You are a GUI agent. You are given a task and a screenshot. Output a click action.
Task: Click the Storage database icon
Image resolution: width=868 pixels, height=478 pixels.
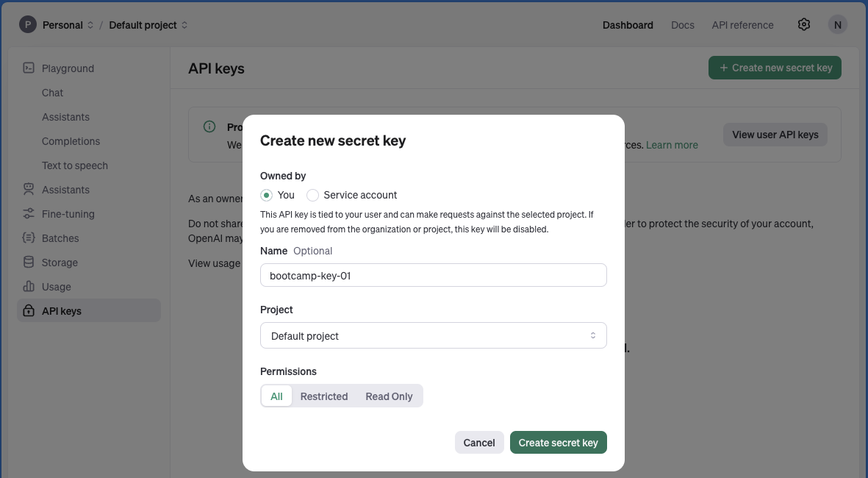click(x=28, y=263)
